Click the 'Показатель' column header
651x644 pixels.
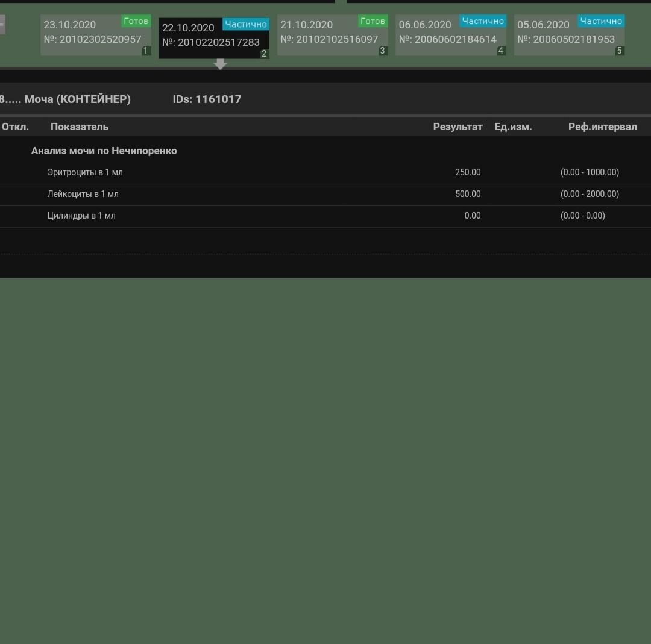click(x=80, y=127)
